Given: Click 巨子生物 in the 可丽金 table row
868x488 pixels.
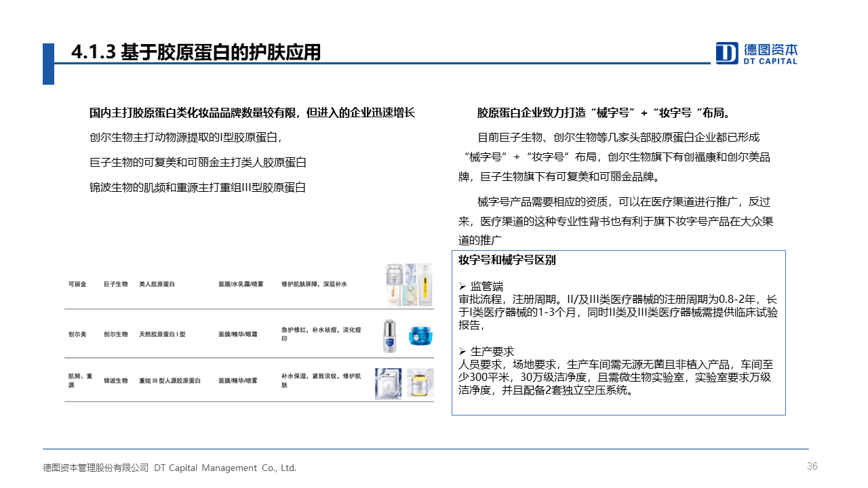Looking at the screenshot, I should point(116,285).
